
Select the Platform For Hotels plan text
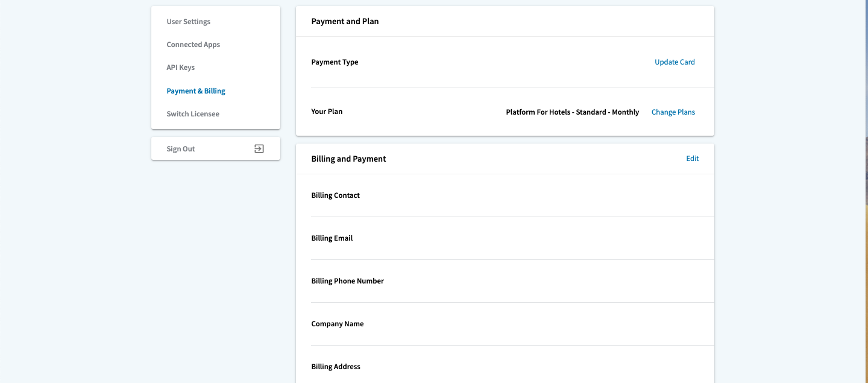pos(573,112)
